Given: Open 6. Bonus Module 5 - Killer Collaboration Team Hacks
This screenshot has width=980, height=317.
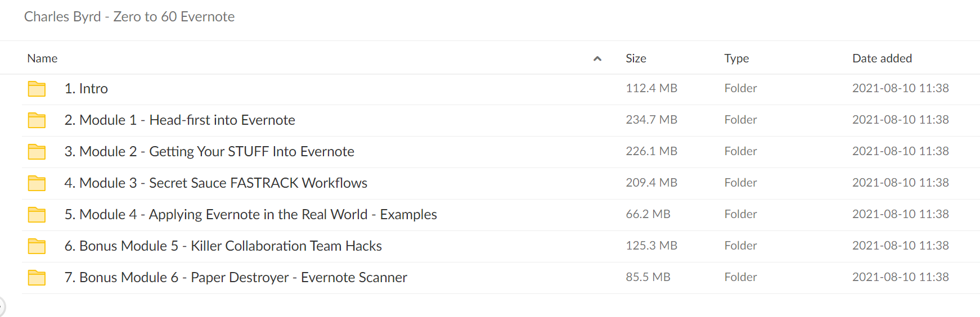Looking at the screenshot, I should 223,246.
